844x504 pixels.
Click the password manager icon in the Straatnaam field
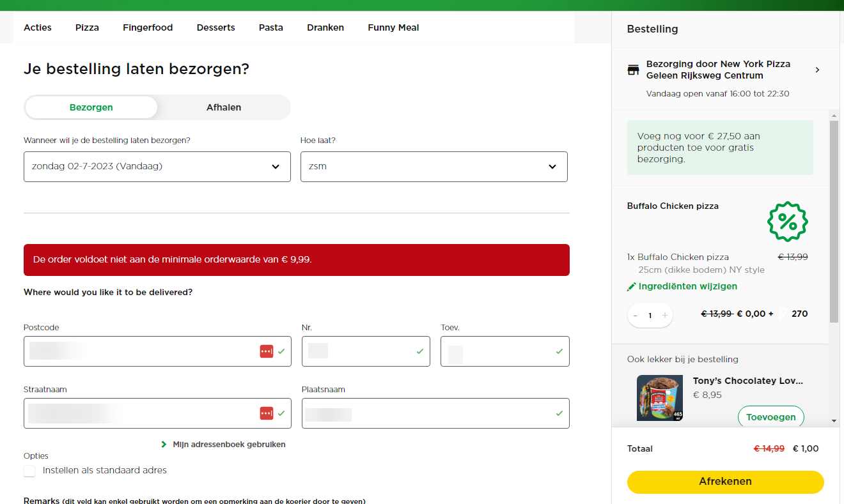click(267, 413)
